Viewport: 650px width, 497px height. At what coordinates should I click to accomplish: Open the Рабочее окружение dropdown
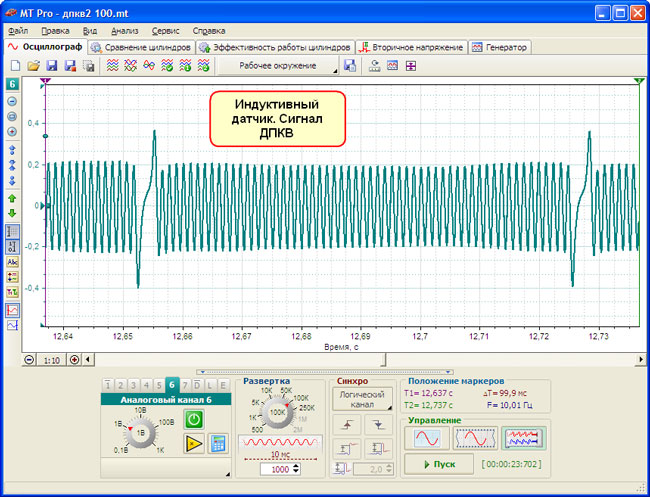[278, 66]
